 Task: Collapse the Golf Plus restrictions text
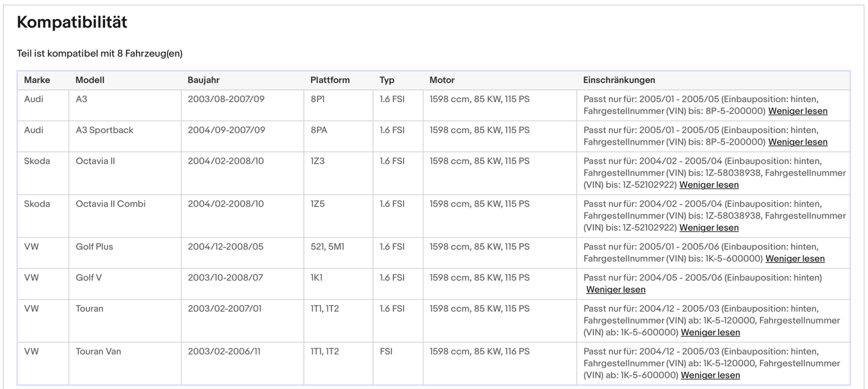point(795,259)
